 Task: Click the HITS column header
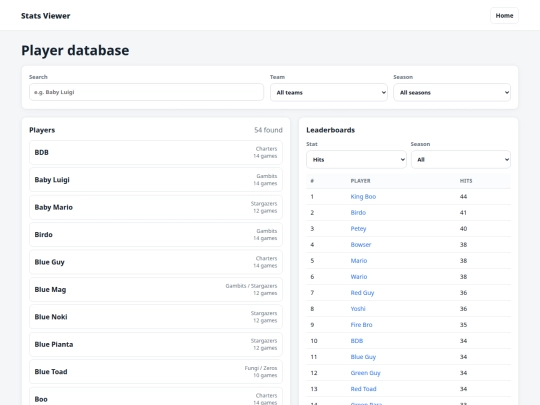point(466,181)
